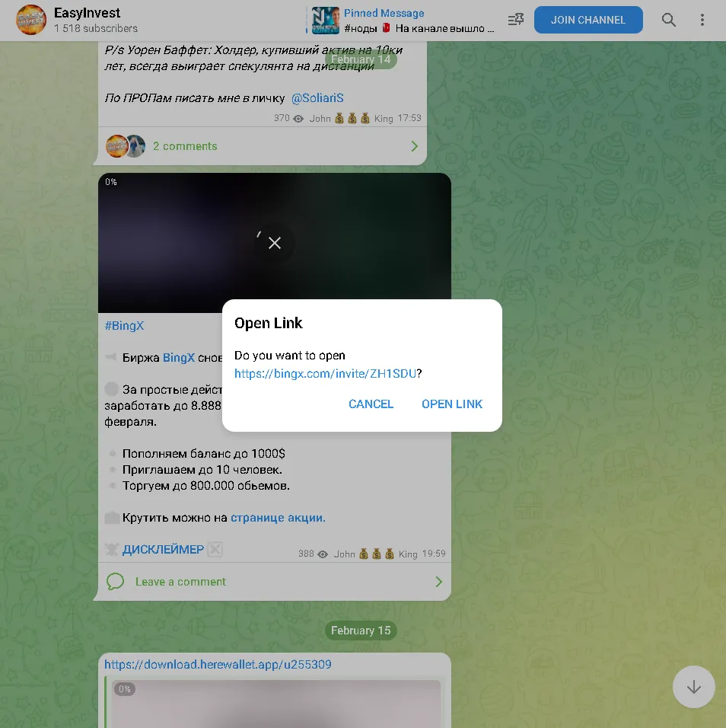
Task: Click the pinned message thumbnail image
Action: pyautogui.click(x=326, y=21)
